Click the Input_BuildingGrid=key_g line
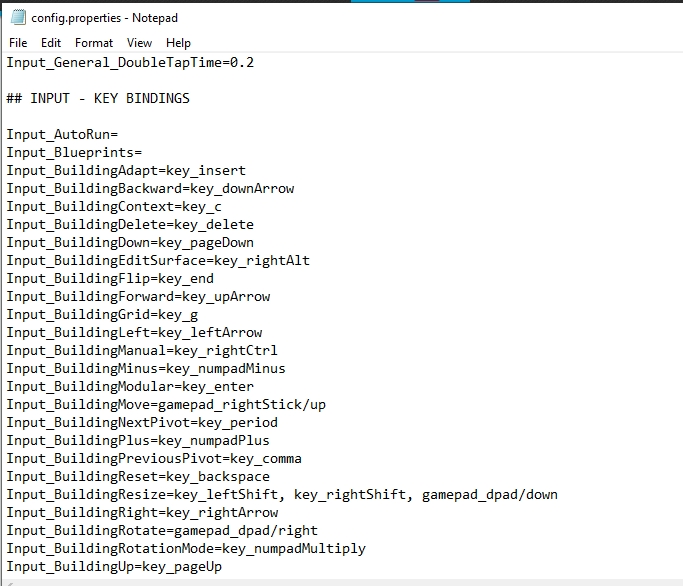The image size is (683, 586). point(102,315)
